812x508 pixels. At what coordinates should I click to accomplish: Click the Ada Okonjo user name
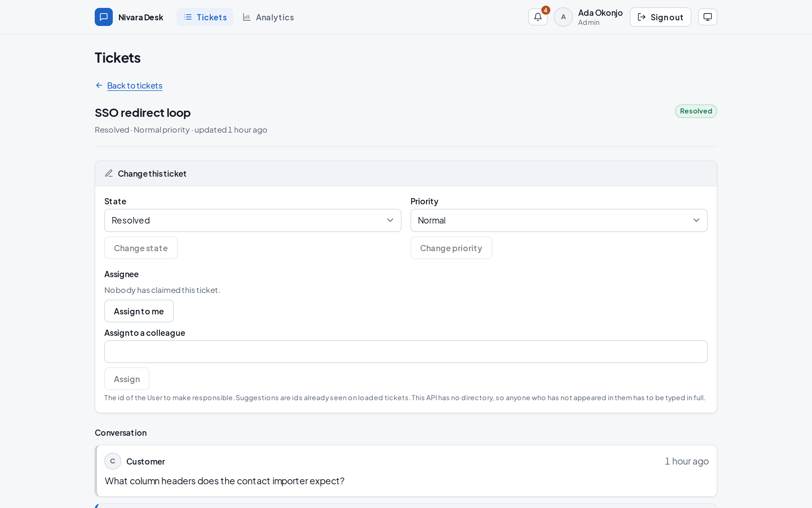[x=600, y=13]
